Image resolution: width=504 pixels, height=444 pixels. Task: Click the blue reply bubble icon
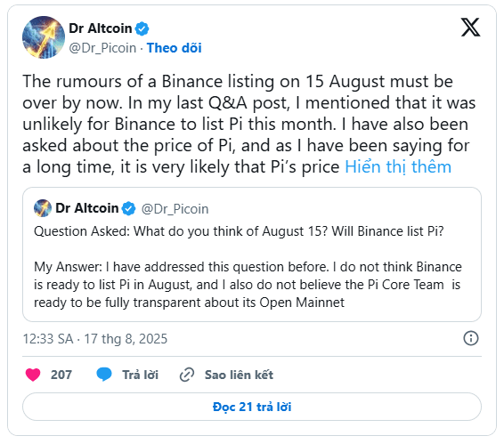(x=104, y=375)
